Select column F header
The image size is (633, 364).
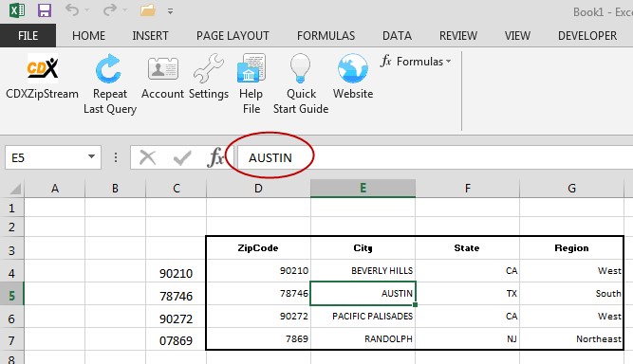tap(467, 189)
